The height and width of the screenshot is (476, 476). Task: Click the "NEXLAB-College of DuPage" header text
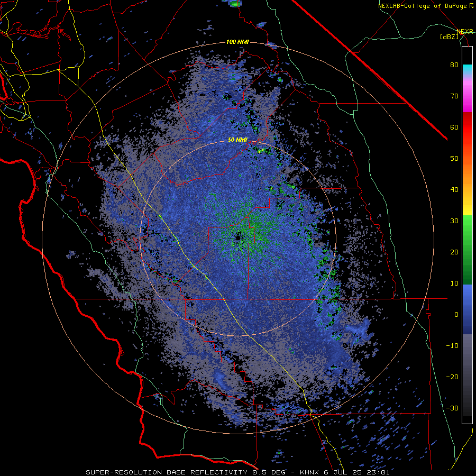coord(422,6)
